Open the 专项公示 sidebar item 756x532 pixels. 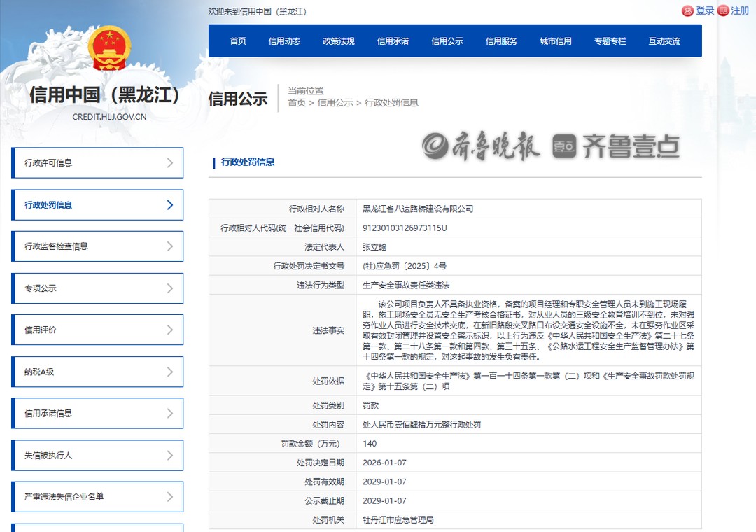(97, 288)
